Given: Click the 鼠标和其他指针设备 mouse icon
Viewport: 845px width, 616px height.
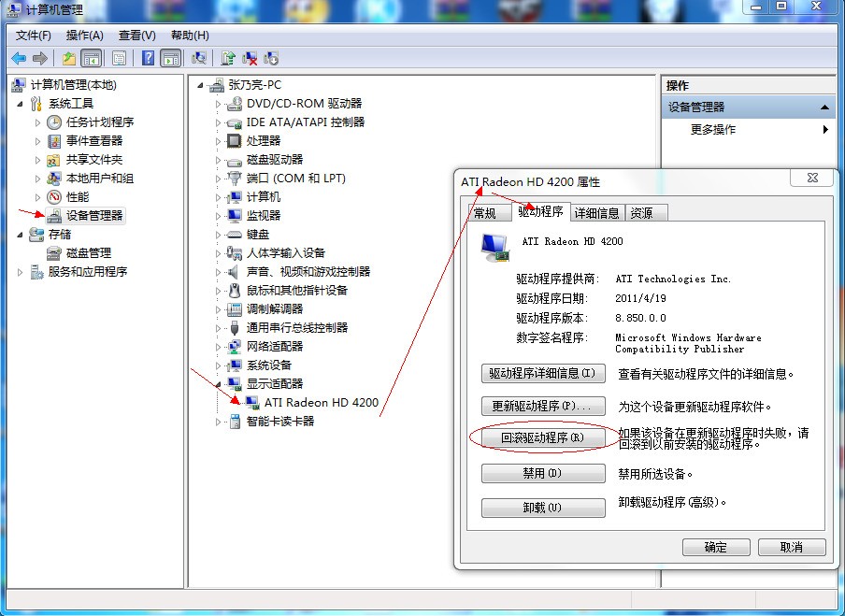Looking at the screenshot, I should pos(234,291).
